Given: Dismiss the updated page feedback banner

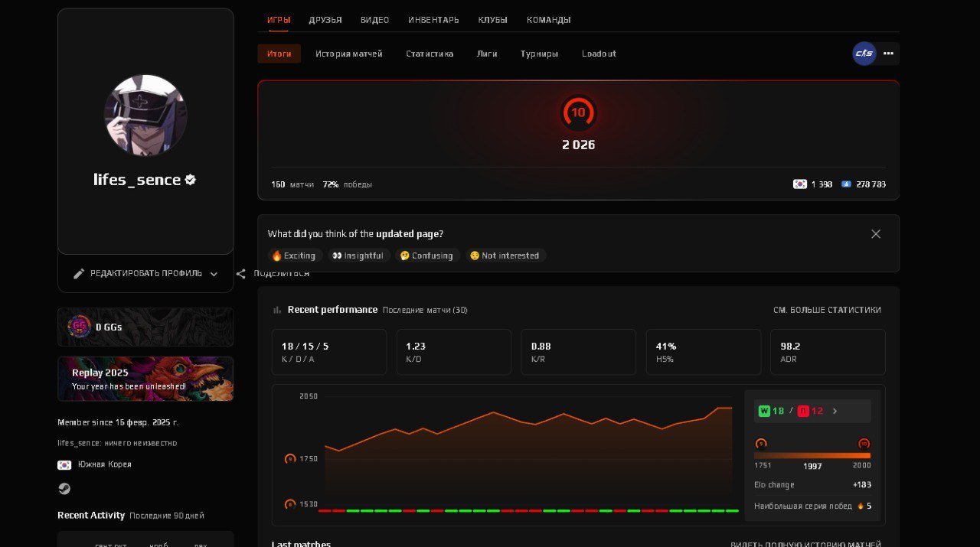Looking at the screenshot, I should [x=875, y=234].
